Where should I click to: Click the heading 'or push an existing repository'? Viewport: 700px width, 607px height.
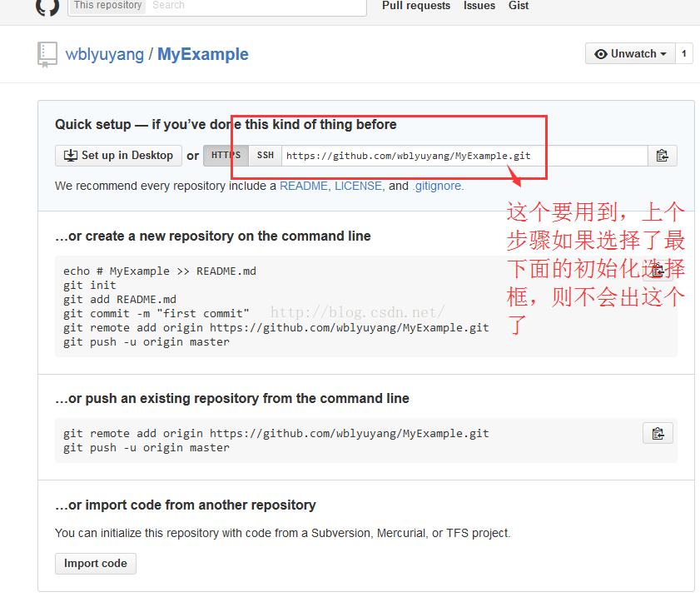(232, 398)
